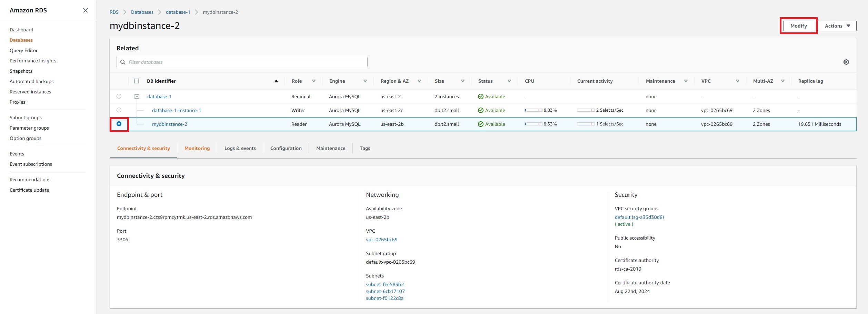Open subnet-6cb17107 link
Screen dimensions: 868x314
point(385,291)
